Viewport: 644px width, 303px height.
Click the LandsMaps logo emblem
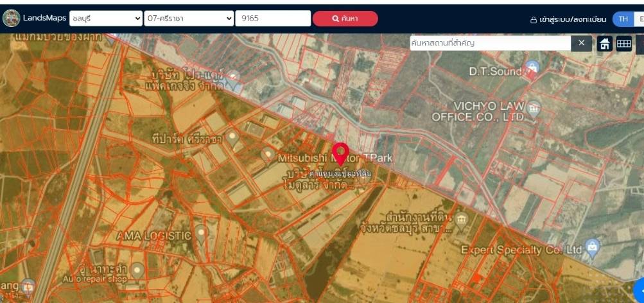pyautogui.click(x=12, y=19)
